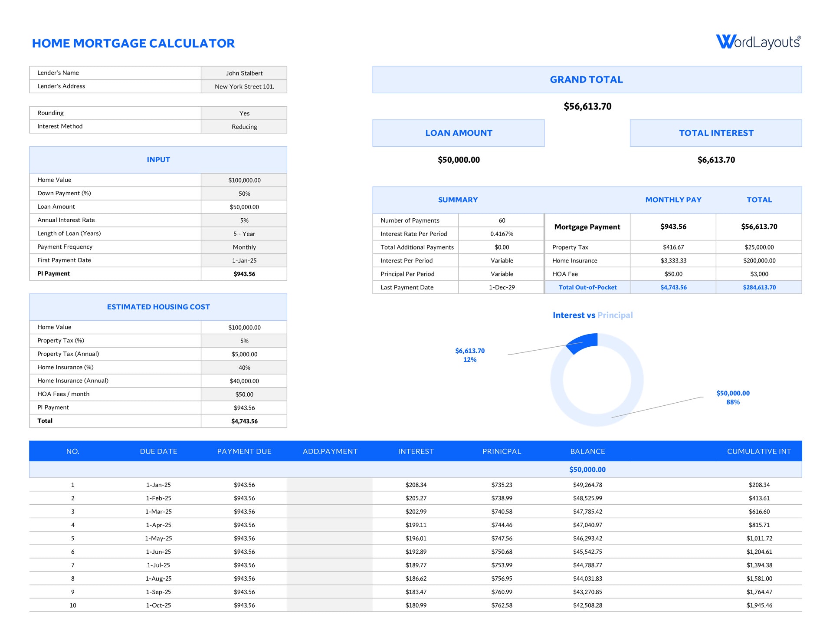Click the dark blue interest slice of donut chart
The width and height of the screenshot is (833, 644).
[584, 342]
